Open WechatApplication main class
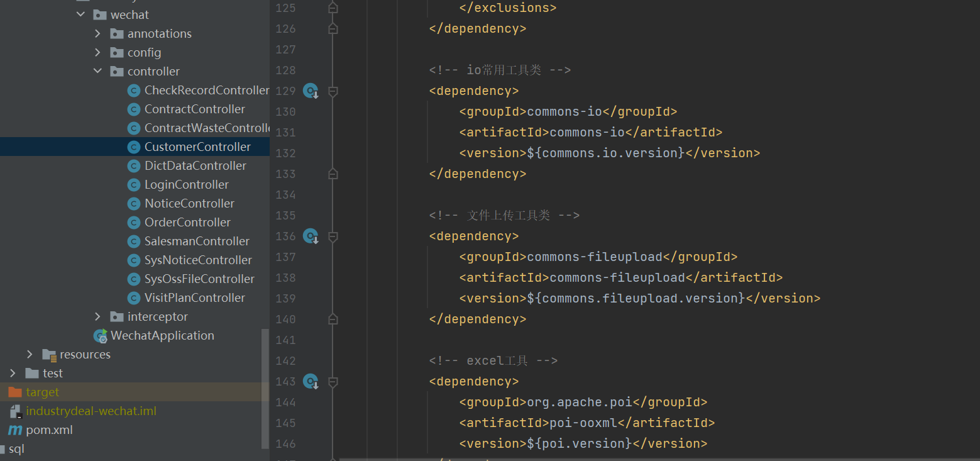Screen dimensions: 980x461 pyautogui.click(x=162, y=335)
